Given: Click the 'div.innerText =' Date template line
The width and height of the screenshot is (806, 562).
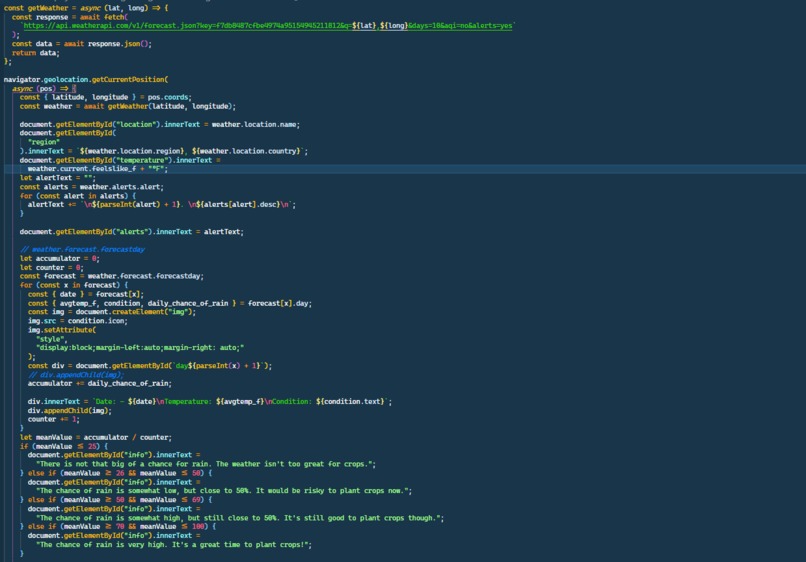Looking at the screenshot, I should (x=210, y=402).
